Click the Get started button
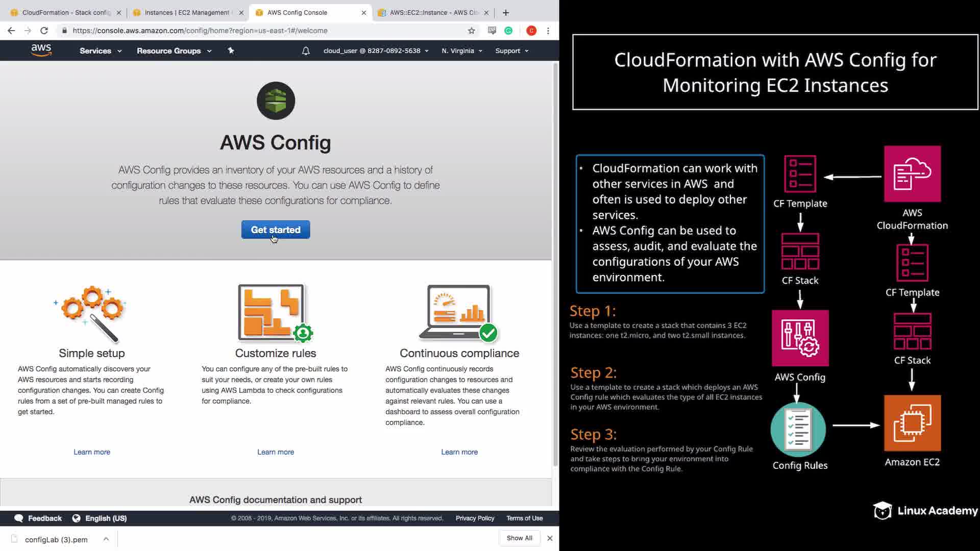Image resolution: width=980 pixels, height=551 pixels. [276, 230]
